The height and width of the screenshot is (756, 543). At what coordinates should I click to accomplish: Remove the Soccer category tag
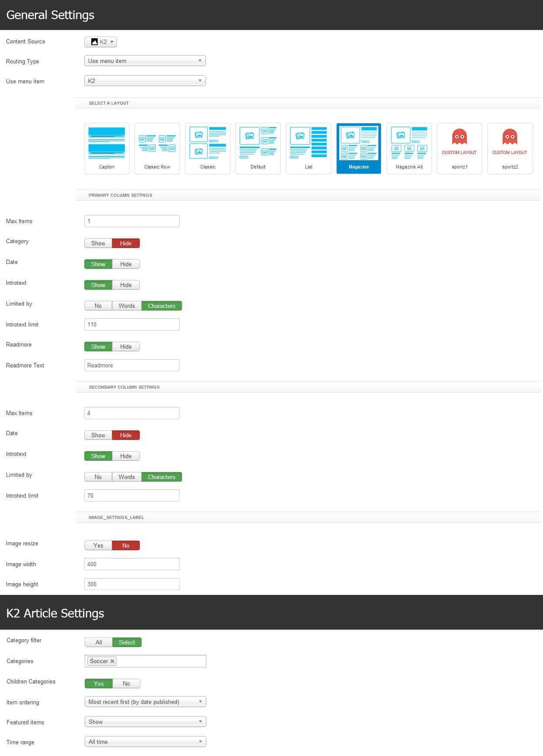click(x=113, y=661)
